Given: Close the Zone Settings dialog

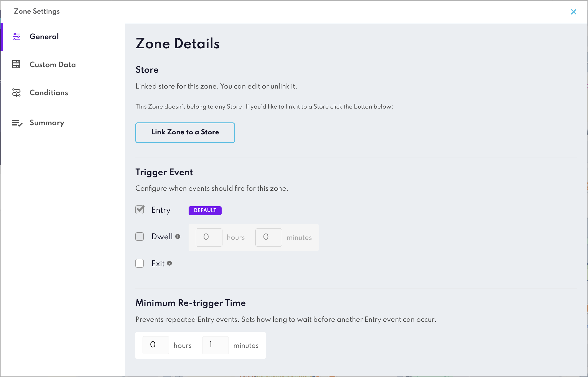Looking at the screenshot, I should click(574, 12).
